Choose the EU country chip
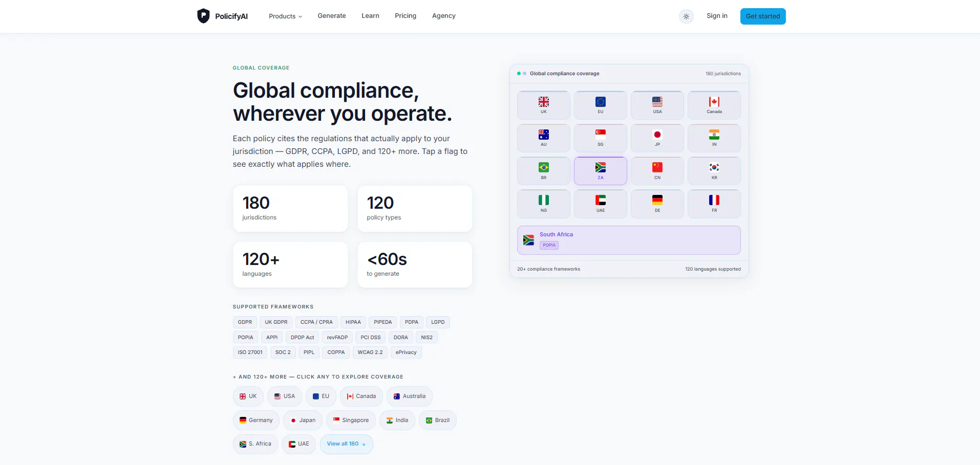Image resolution: width=980 pixels, height=465 pixels. (x=321, y=396)
